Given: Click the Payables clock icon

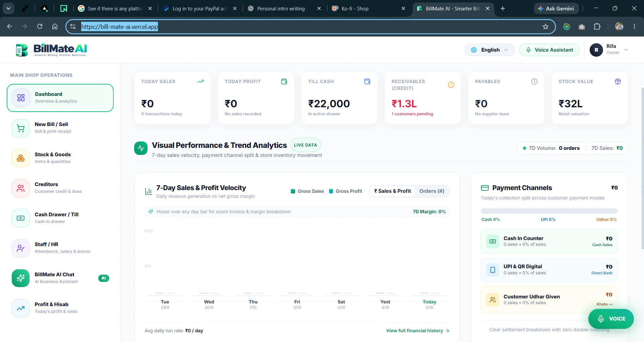Looking at the screenshot, I should (x=534, y=81).
